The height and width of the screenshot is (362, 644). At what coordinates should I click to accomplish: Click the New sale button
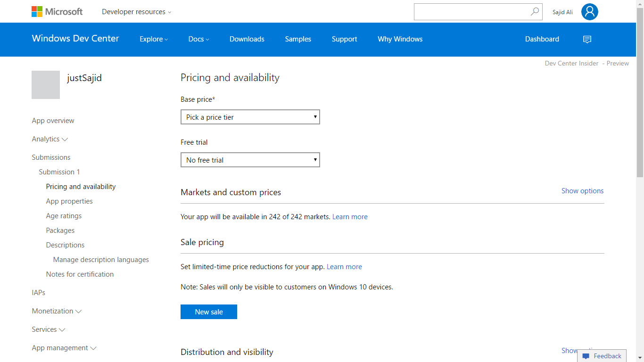tap(209, 312)
